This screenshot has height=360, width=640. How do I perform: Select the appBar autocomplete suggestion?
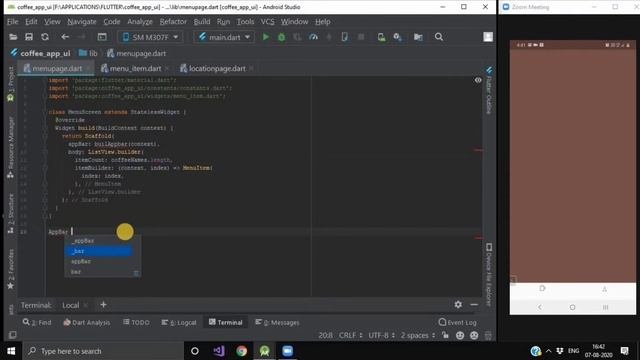102,261
